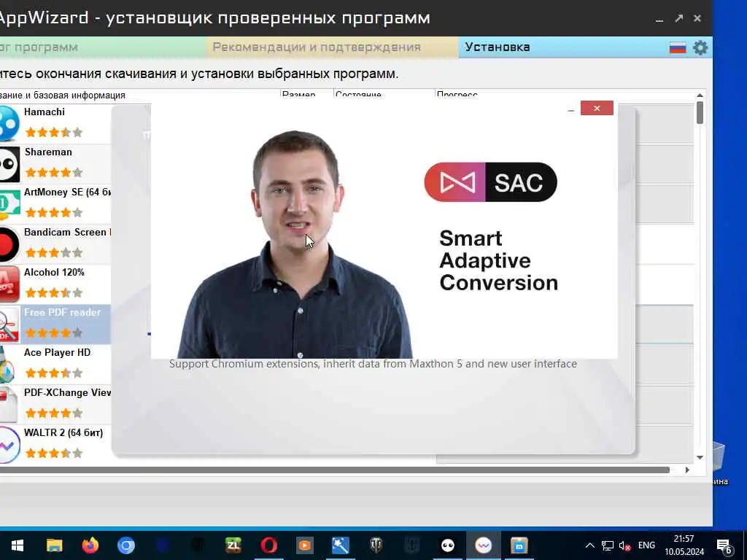Select the Free PDF reader icon
747x560 pixels.
[x=9, y=324]
